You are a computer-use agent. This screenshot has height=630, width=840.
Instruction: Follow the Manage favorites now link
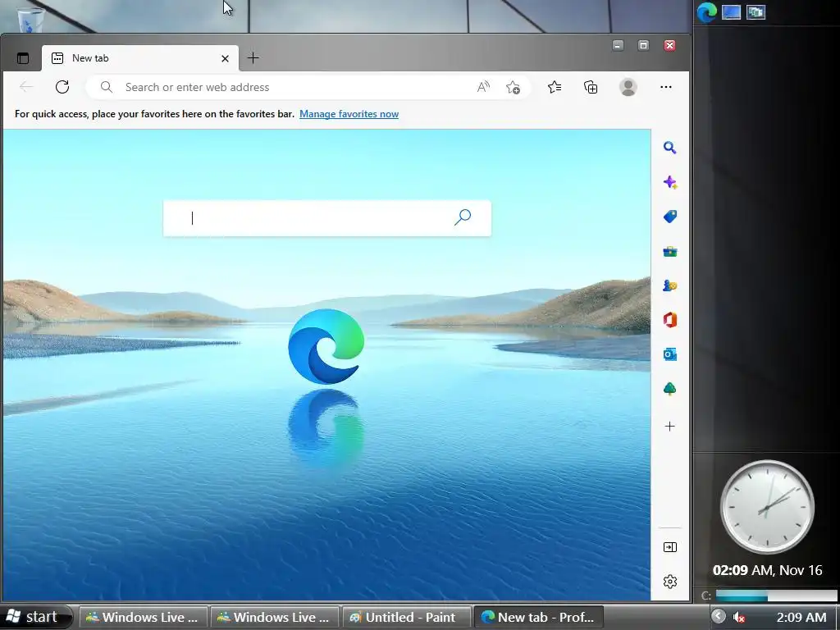[x=349, y=113]
